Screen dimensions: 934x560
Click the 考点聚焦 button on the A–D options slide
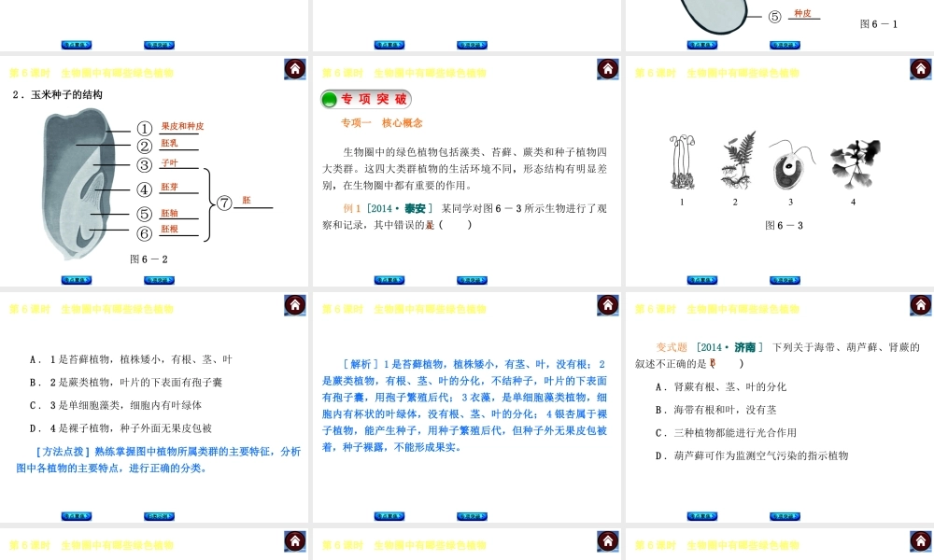click(x=77, y=516)
